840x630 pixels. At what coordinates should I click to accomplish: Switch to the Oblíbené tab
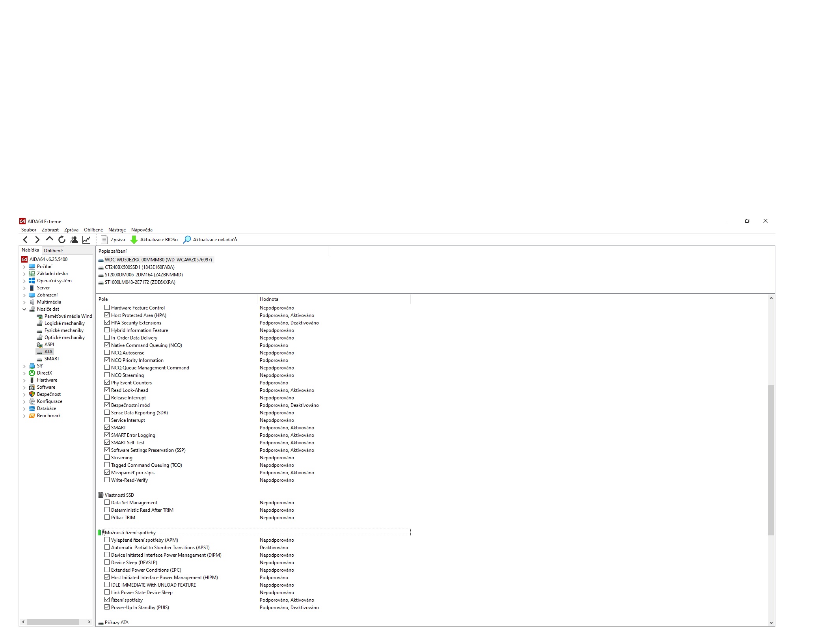tap(53, 251)
